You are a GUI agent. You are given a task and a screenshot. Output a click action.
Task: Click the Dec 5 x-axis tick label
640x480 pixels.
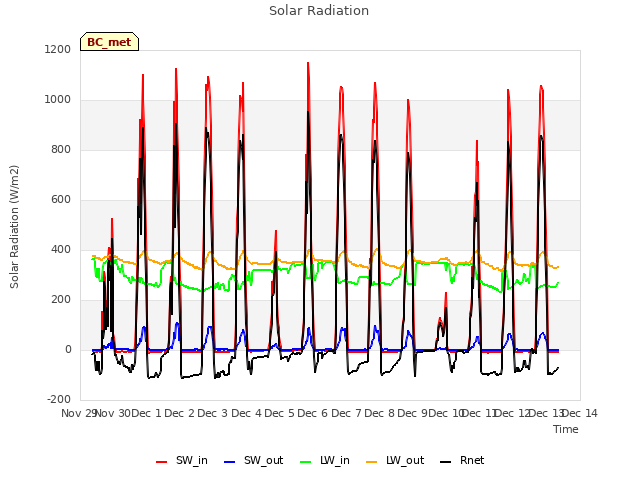(x=279, y=413)
